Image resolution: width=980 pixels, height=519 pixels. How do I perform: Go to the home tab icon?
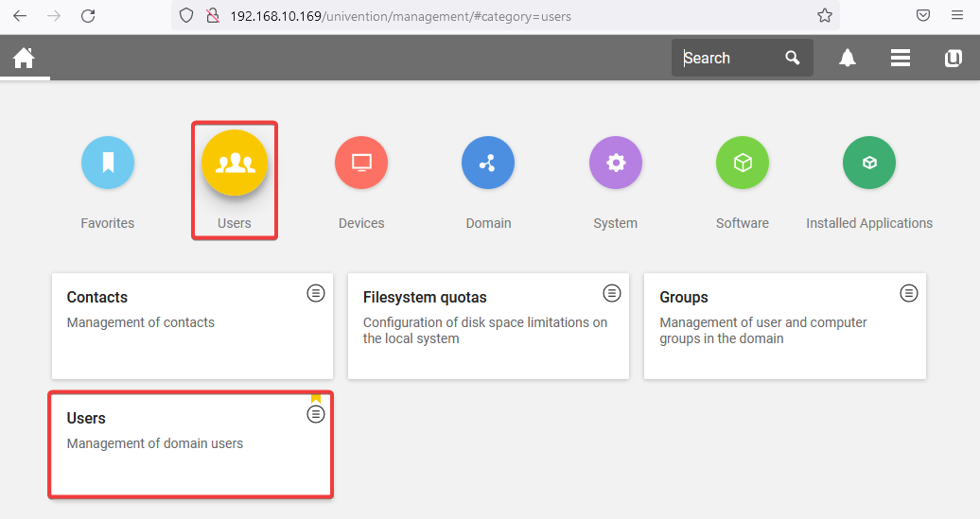tap(24, 58)
